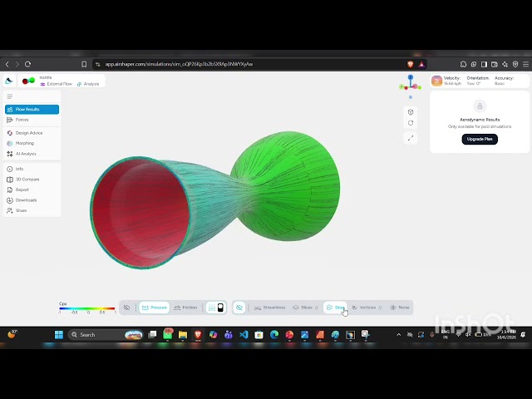Go forward in browser
This screenshot has width=532, height=399.
[17, 64]
